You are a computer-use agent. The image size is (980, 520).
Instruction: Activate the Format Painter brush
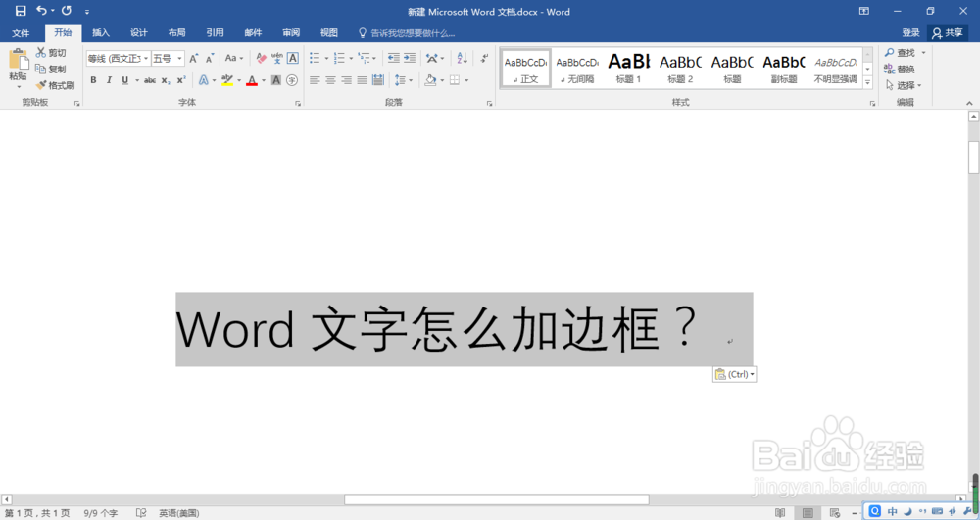[41, 85]
